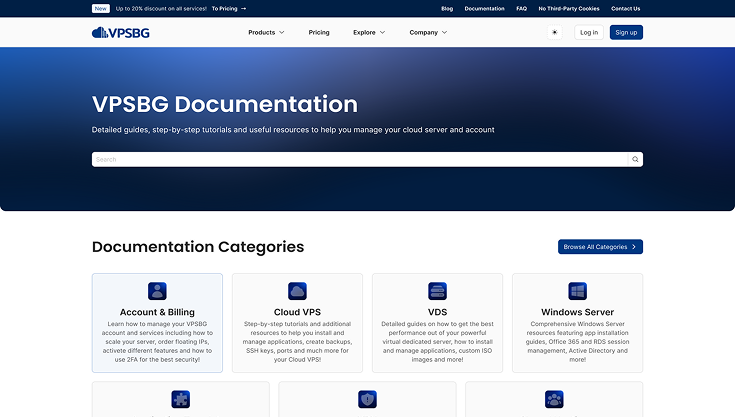
Task: Click the VDS server stack icon
Action: [x=437, y=291]
